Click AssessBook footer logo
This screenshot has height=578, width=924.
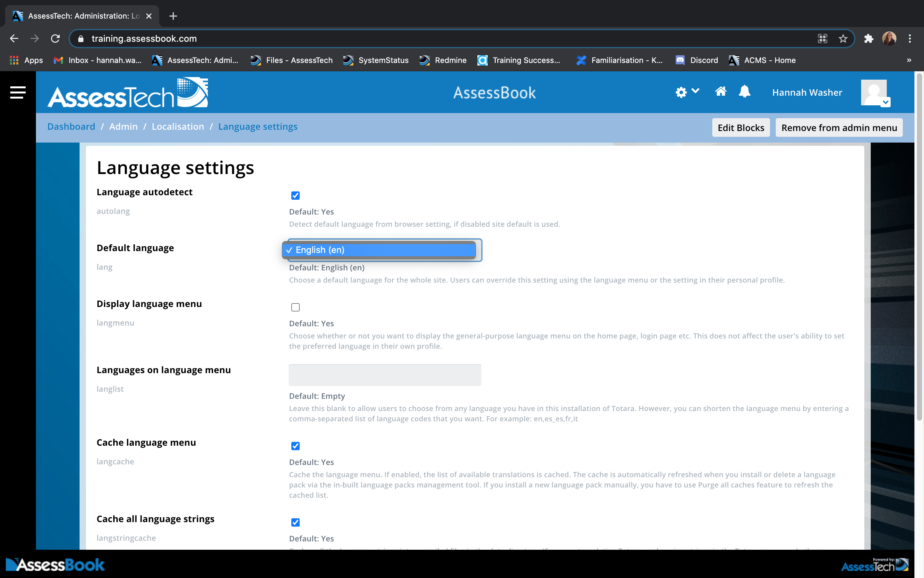(x=55, y=565)
